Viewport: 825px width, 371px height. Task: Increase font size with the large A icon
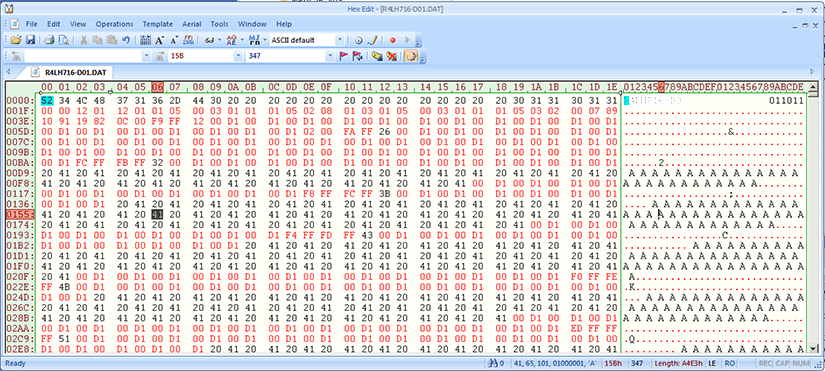160,40
